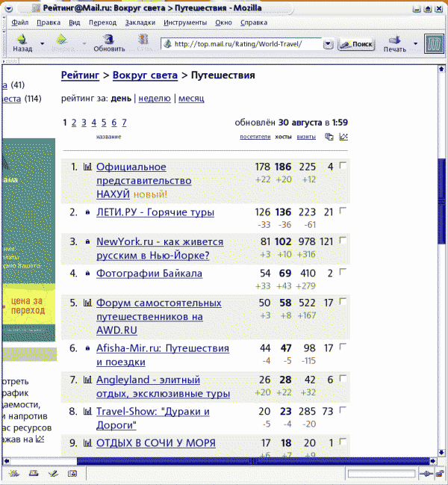Open ЛЕТИ.РУ - Горячие туры link

(155, 212)
